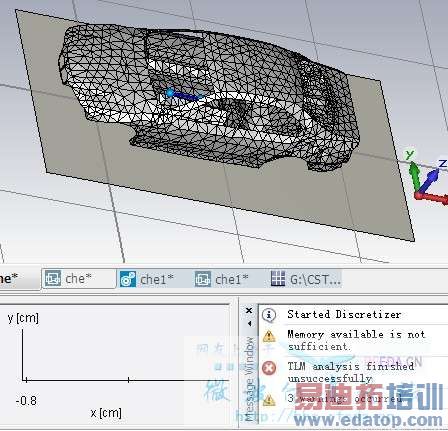Image resolution: width=448 pixels, height=431 pixels.
Task: Switch to the G:\CST... tab
Action: point(306,279)
